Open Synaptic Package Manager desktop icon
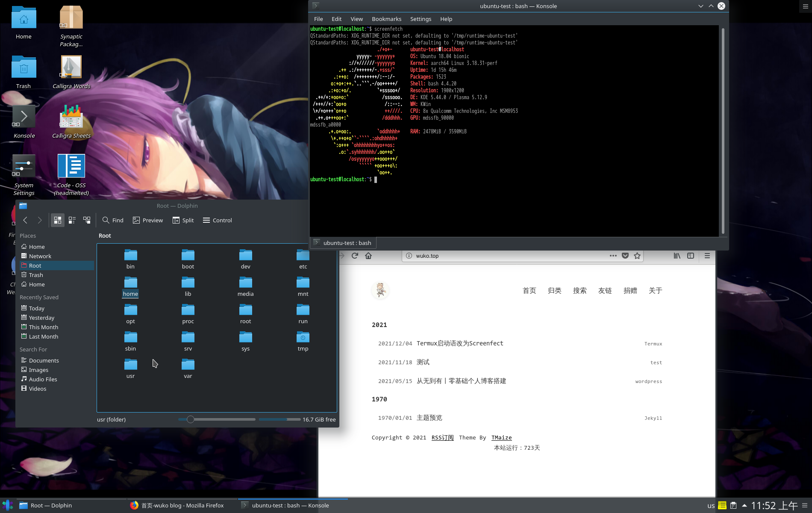 [x=71, y=17]
